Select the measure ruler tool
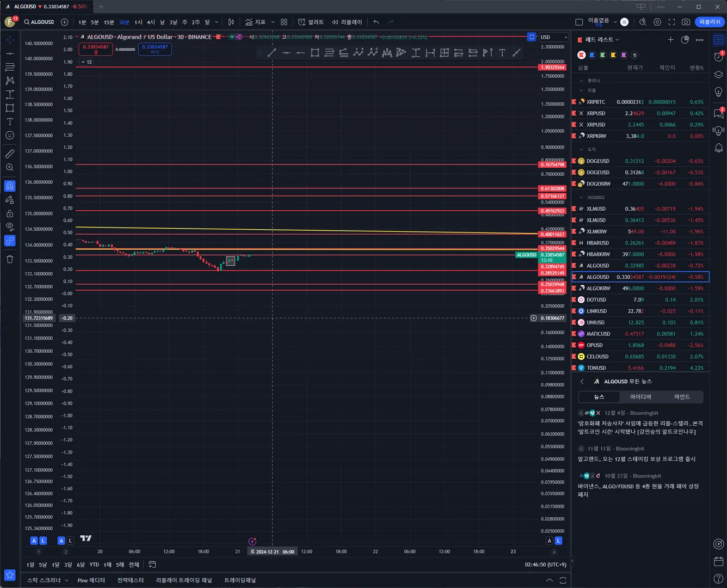This screenshot has width=727, height=588. 10,154
